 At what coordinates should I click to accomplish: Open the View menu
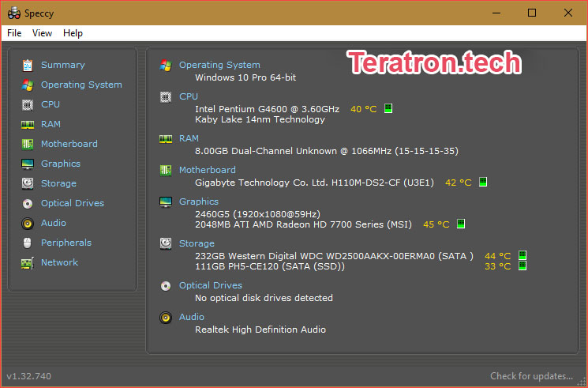coord(42,33)
